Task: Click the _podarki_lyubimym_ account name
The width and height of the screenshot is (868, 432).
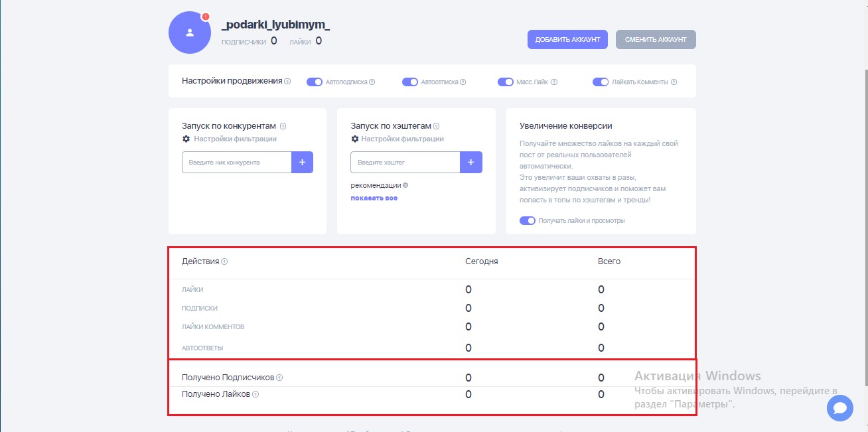Action: coord(275,25)
